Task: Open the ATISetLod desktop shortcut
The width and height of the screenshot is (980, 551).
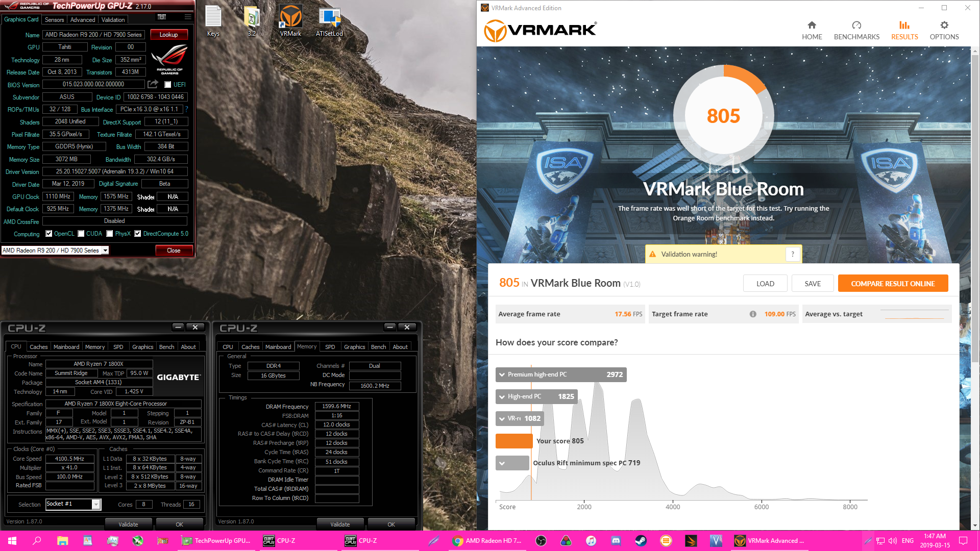Action: point(329,21)
